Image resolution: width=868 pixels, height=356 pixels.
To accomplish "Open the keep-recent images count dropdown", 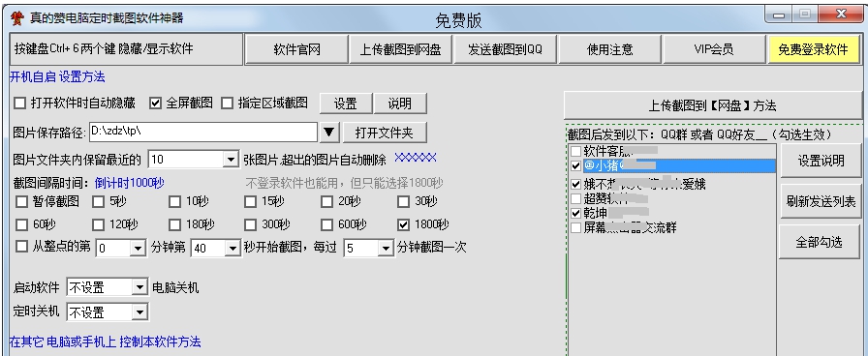I will 231,160.
